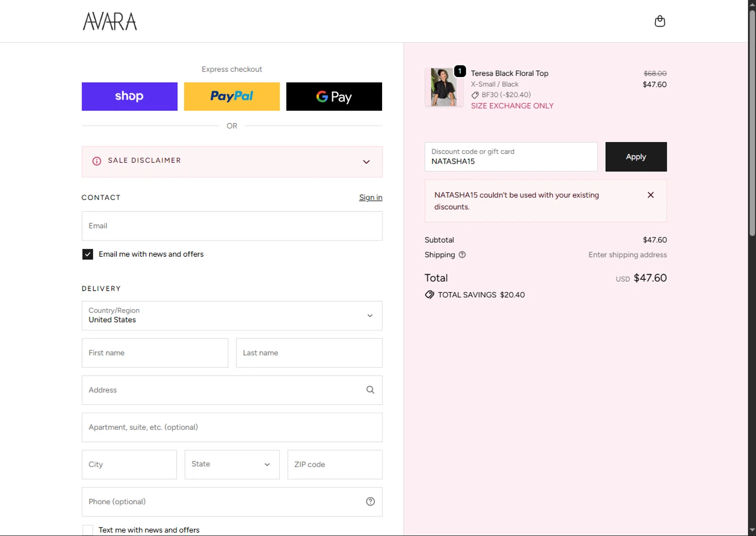
Task: Dismiss the NATASHA15 discount error message
Action: (x=651, y=195)
